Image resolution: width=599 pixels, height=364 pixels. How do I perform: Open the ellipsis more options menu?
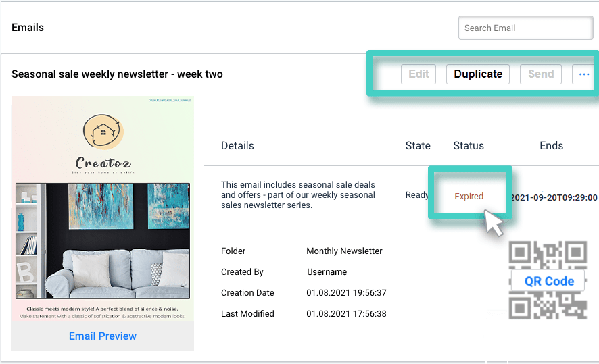pos(583,74)
